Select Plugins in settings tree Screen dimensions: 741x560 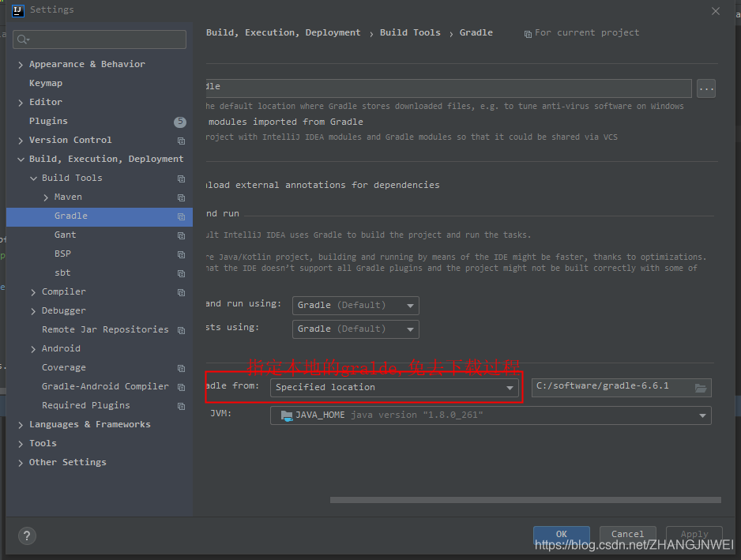pos(48,121)
